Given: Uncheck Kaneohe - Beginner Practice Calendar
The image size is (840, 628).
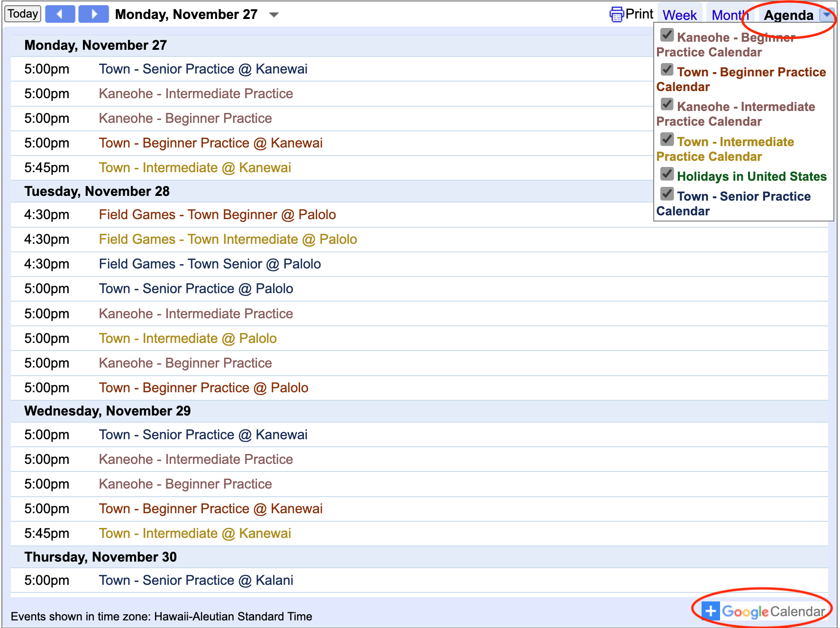Looking at the screenshot, I should click(x=667, y=35).
